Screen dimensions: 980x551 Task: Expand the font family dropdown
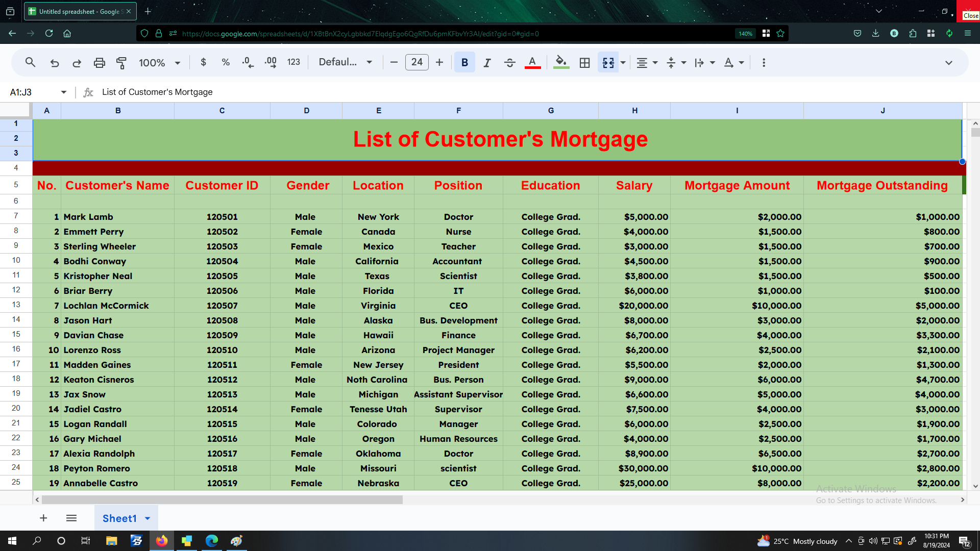(x=346, y=62)
